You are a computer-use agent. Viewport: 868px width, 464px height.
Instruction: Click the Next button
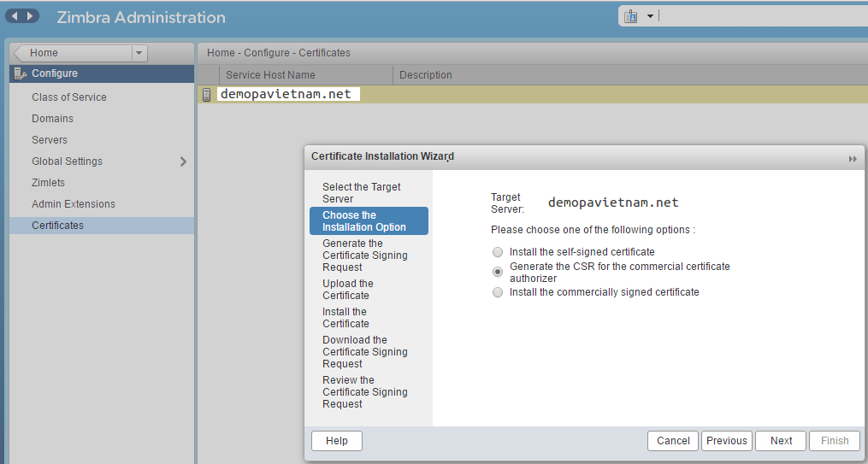781,441
